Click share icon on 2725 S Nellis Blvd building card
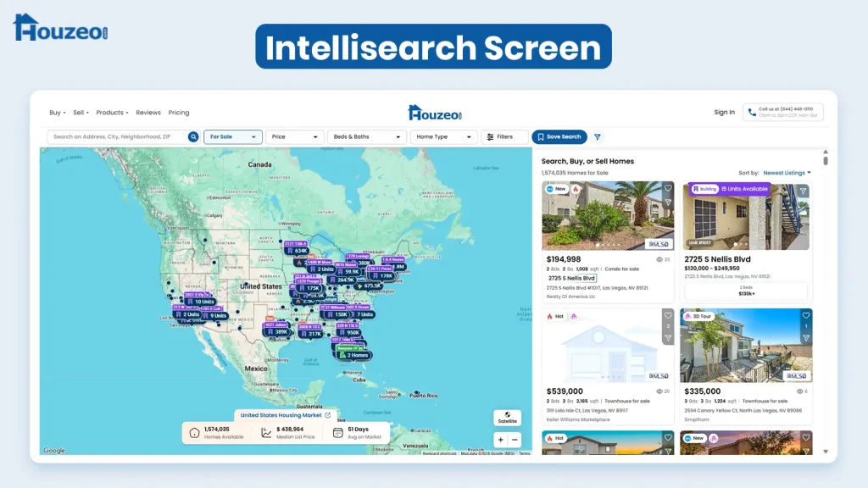This screenshot has width=868, height=488. point(803,191)
